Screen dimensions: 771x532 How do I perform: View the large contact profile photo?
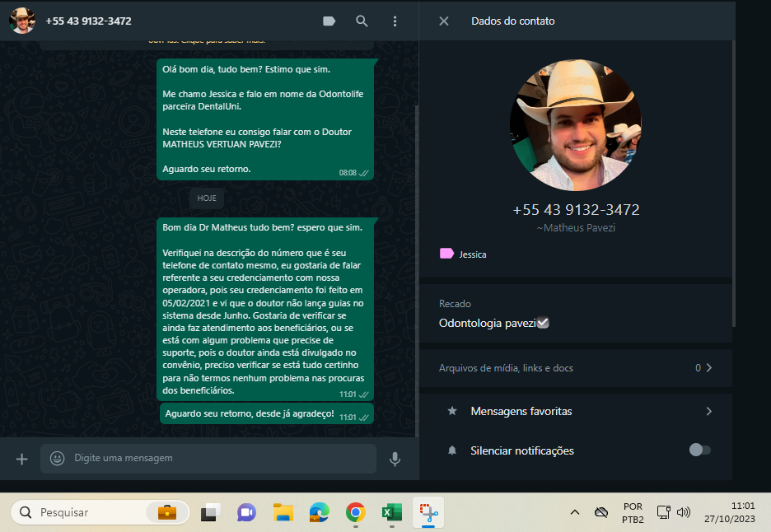click(x=575, y=124)
